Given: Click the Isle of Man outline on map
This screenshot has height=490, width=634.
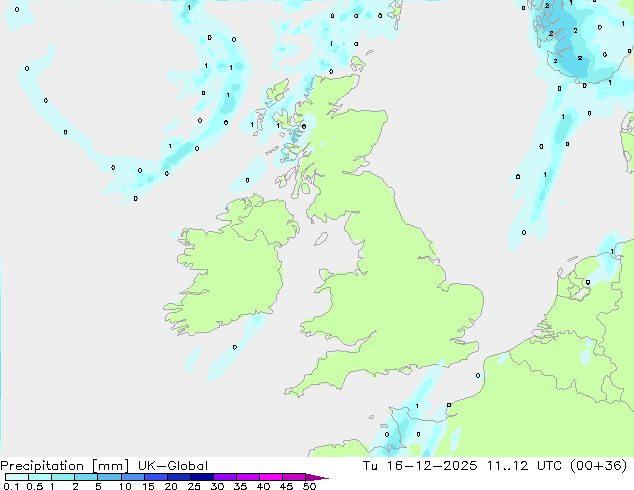Looking at the screenshot, I should 321,239.
